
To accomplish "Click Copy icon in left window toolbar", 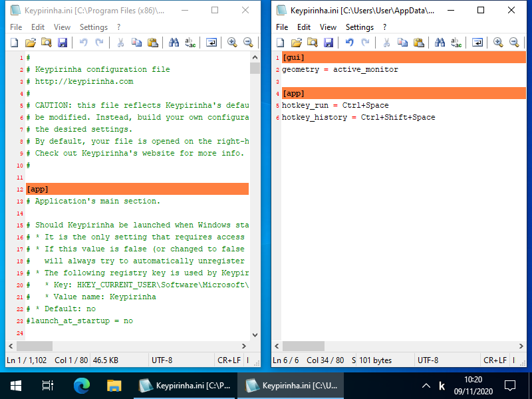I will pyautogui.click(x=136, y=43).
